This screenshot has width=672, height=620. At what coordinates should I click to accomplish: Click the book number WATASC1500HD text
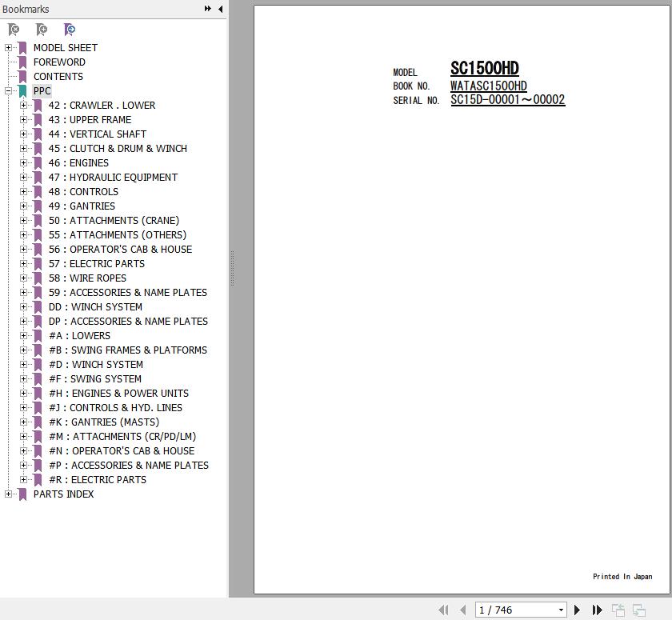(489, 86)
